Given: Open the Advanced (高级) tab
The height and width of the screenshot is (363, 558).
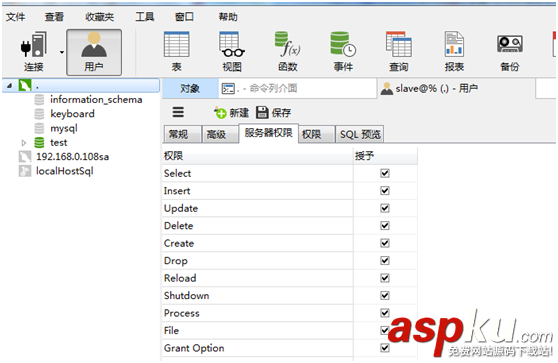Looking at the screenshot, I should point(220,135).
